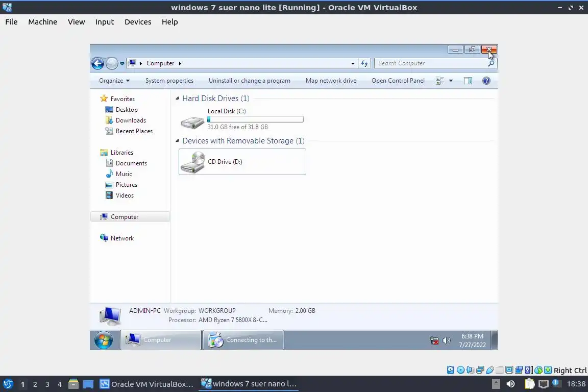Image resolution: width=588 pixels, height=392 pixels.
Task: Click the Explorer back arrow button
Action: click(x=98, y=63)
